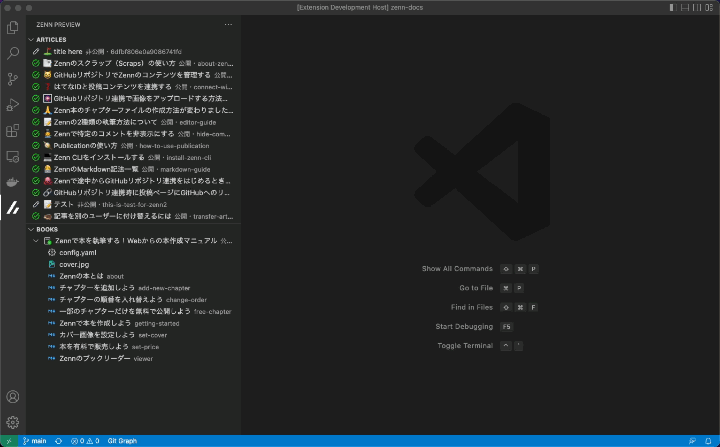Open チャプターの順番を入れ替えよう chapter

point(134,300)
